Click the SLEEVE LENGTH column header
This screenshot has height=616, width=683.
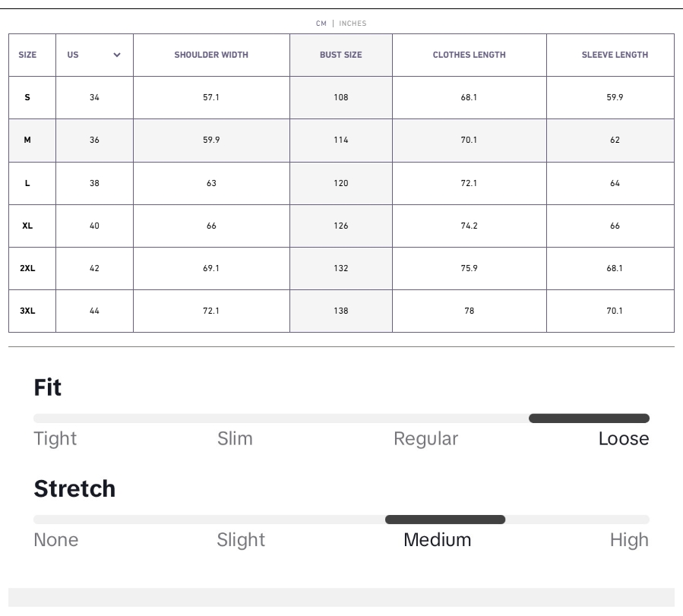pos(615,55)
